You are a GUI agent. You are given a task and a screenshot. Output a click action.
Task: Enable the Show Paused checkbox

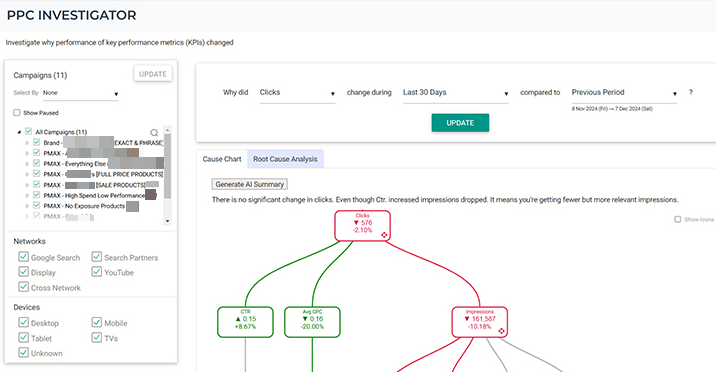tap(17, 112)
